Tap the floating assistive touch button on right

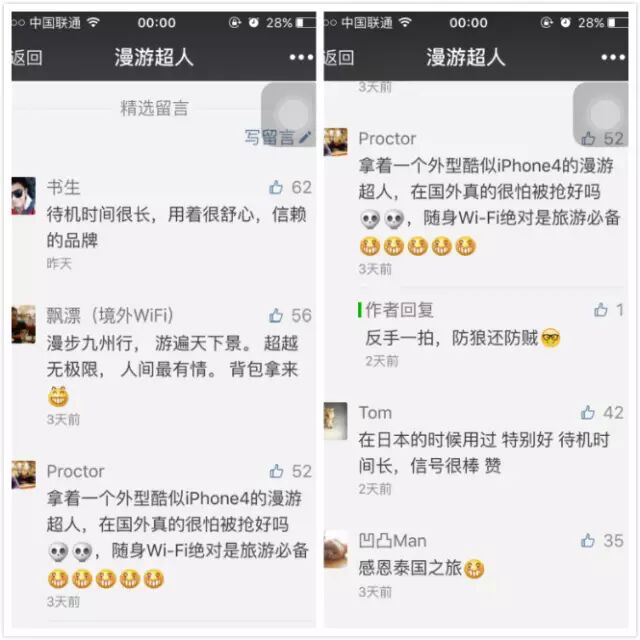[601, 113]
